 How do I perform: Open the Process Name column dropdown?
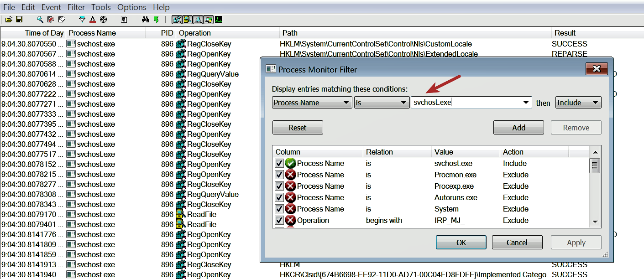[x=312, y=103]
